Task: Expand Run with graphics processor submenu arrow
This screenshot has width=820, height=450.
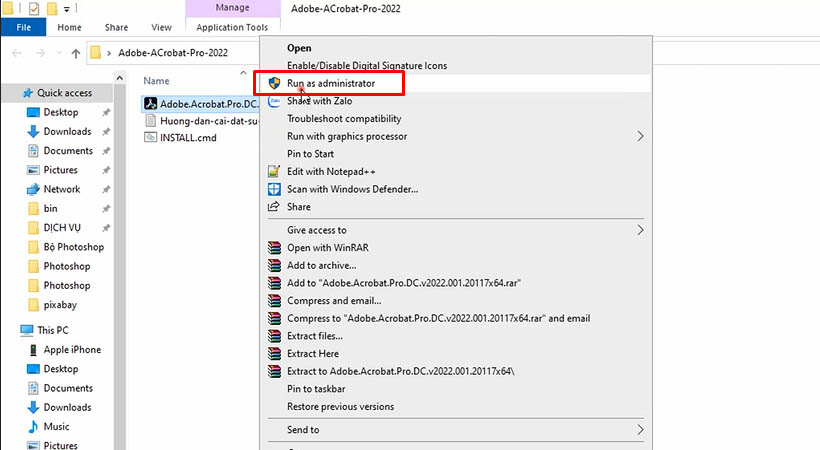Action: [x=640, y=137]
